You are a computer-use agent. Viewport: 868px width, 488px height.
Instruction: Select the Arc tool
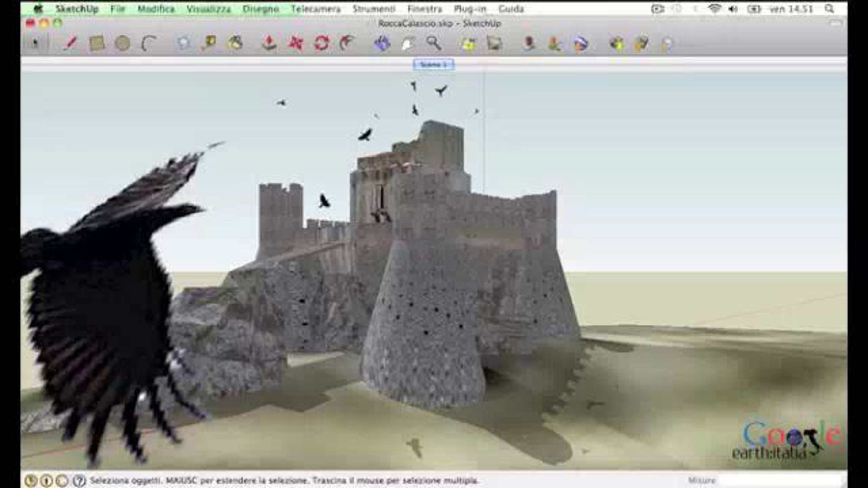tap(148, 43)
